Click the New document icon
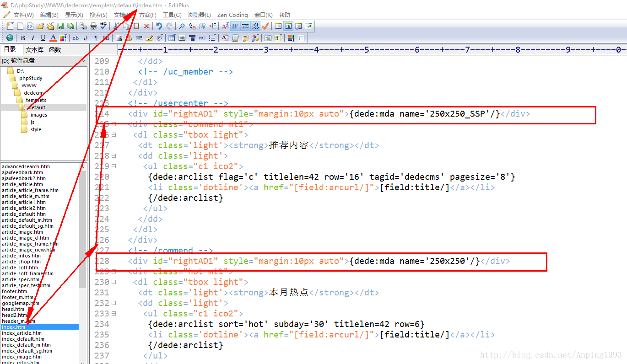Image resolution: width=627 pixels, height=364 pixels. [x=9, y=26]
